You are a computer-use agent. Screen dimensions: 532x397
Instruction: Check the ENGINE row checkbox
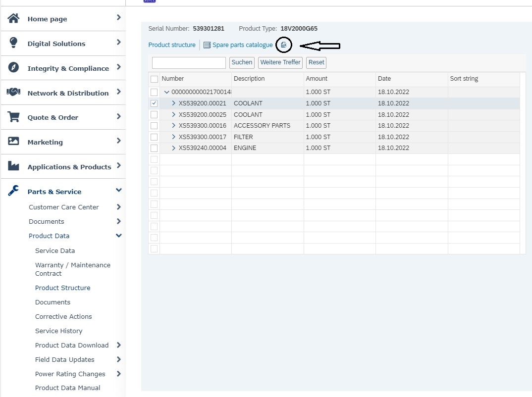[x=154, y=148]
